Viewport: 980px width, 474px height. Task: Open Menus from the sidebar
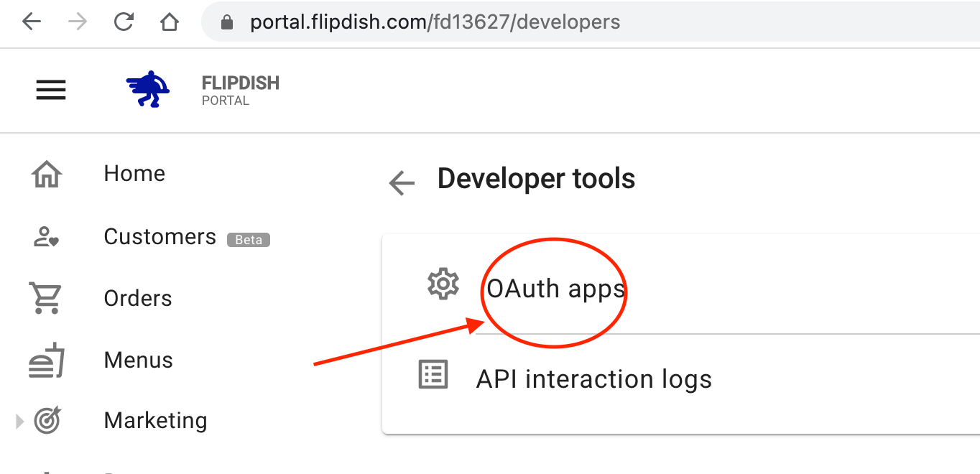tap(139, 360)
